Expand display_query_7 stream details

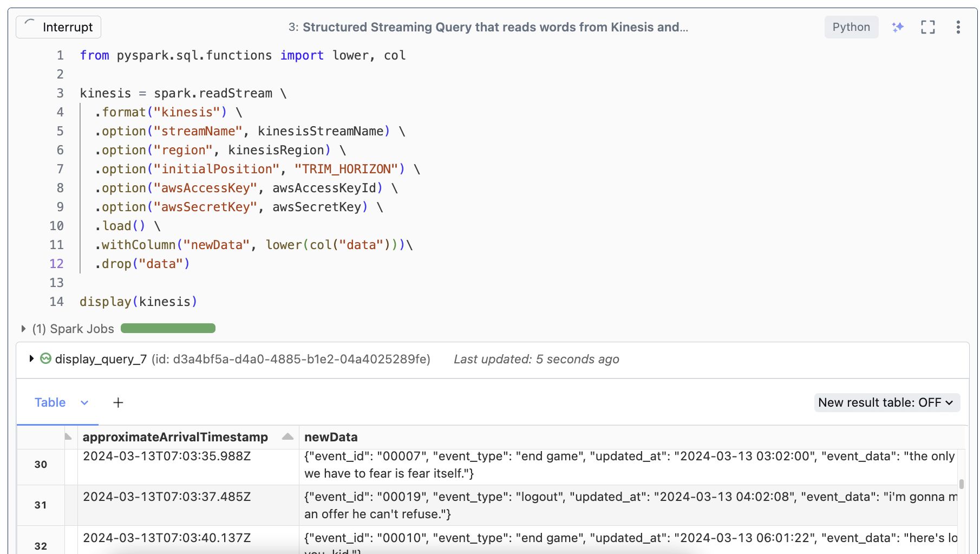(31, 359)
